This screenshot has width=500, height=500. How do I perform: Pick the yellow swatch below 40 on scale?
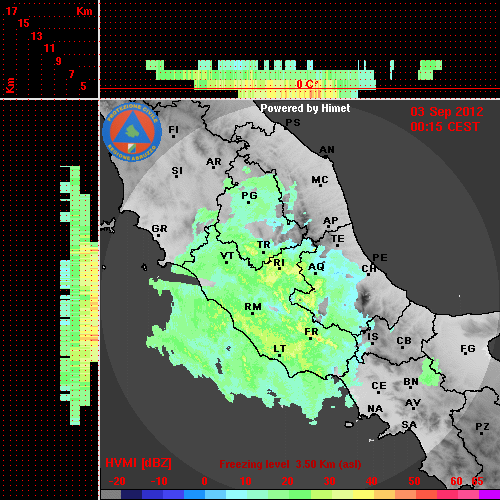click(363, 495)
